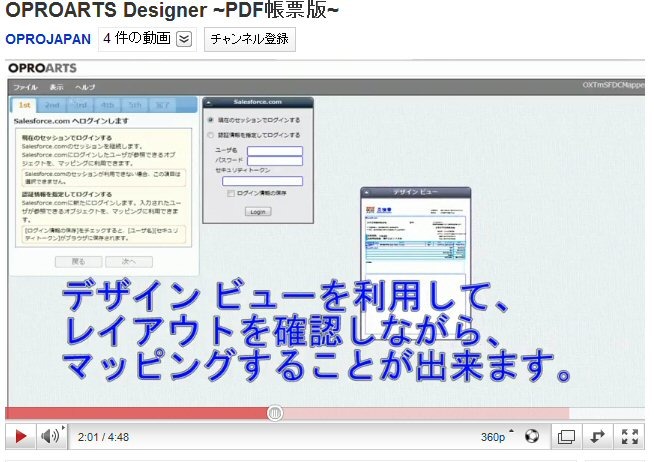Click the セキュリティトークン input field

(x=262, y=181)
